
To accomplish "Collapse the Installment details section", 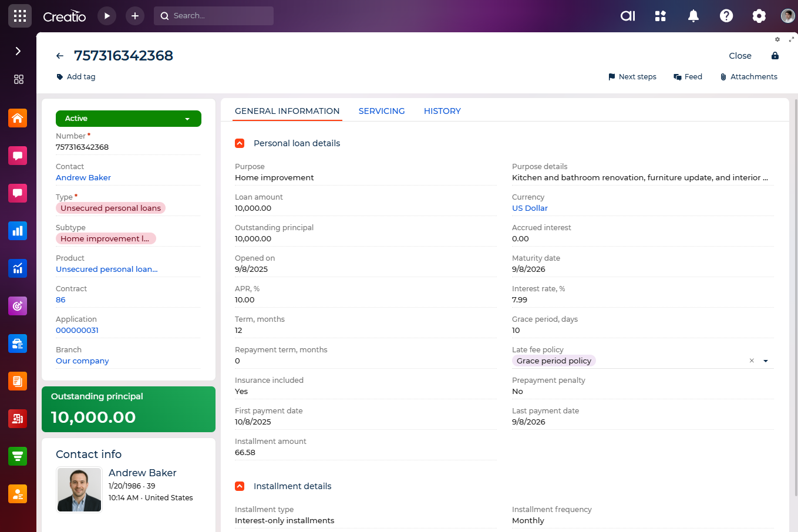I will tap(240, 486).
